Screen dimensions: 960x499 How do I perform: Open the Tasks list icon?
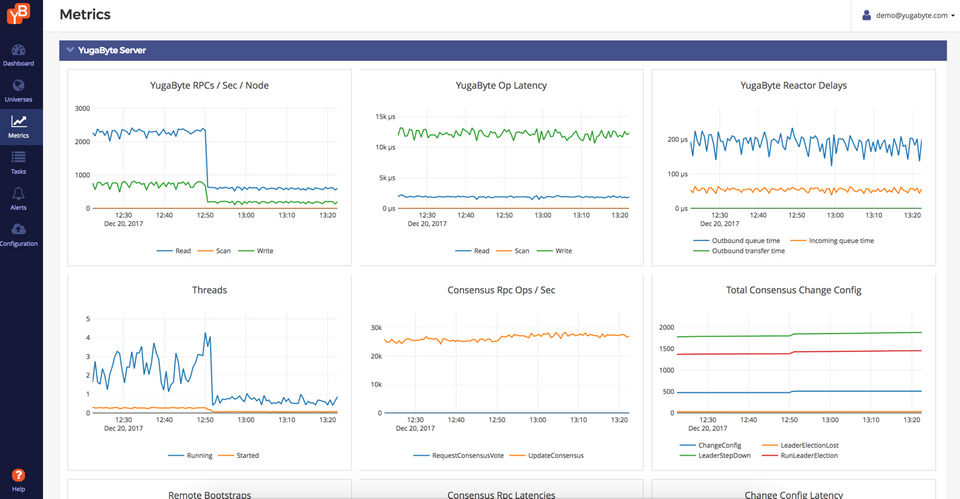(x=18, y=158)
